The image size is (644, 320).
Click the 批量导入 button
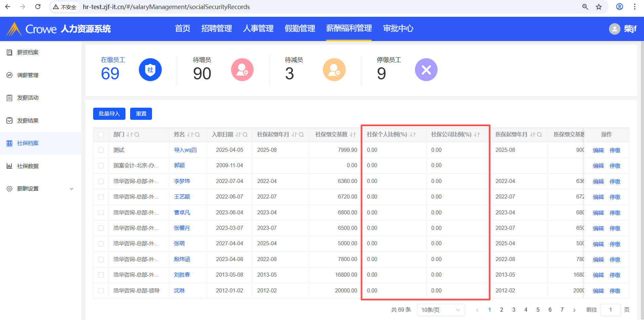point(109,114)
